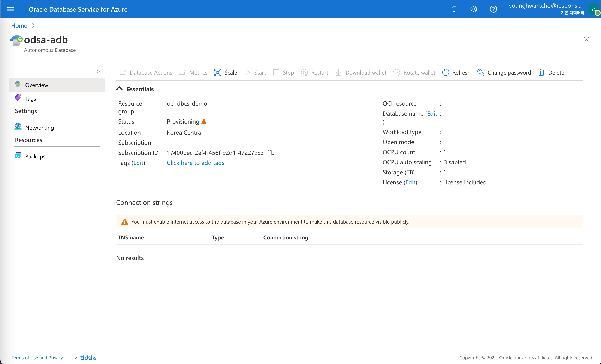This screenshot has height=364, width=601.
Task: Click the Rotate wallet icon
Action: tap(397, 72)
